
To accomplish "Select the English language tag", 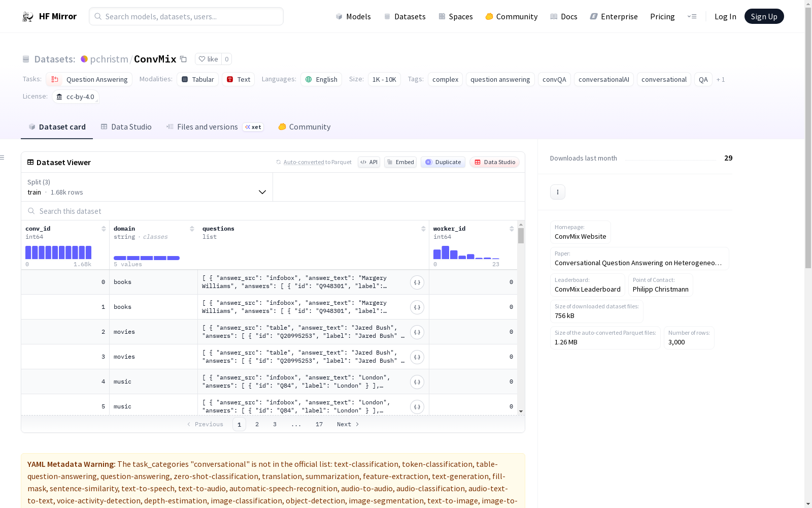I will (x=321, y=79).
